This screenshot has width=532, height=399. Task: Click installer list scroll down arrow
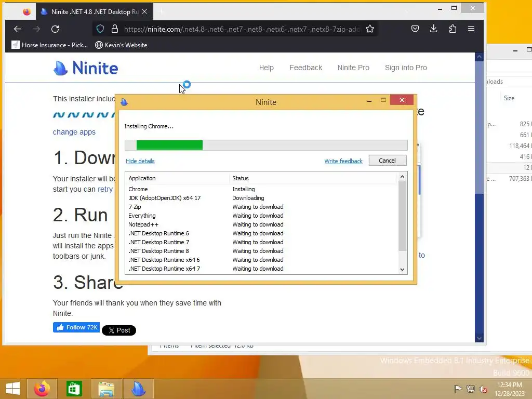click(402, 270)
